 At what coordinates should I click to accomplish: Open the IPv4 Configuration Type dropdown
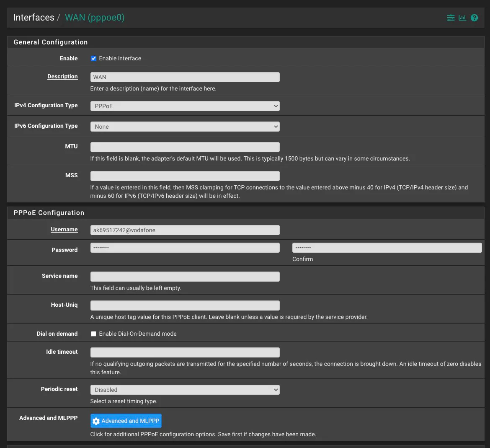point(185,106)
